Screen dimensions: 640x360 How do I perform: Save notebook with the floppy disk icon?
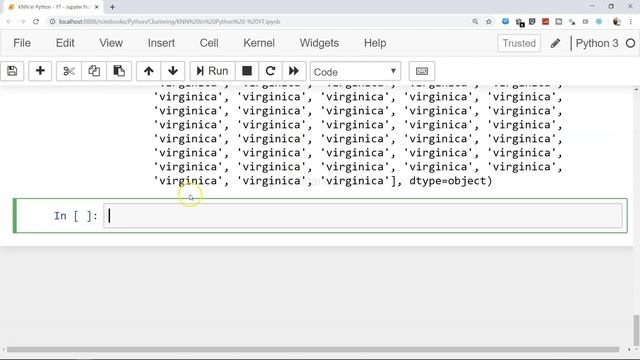tap(12, 71)
